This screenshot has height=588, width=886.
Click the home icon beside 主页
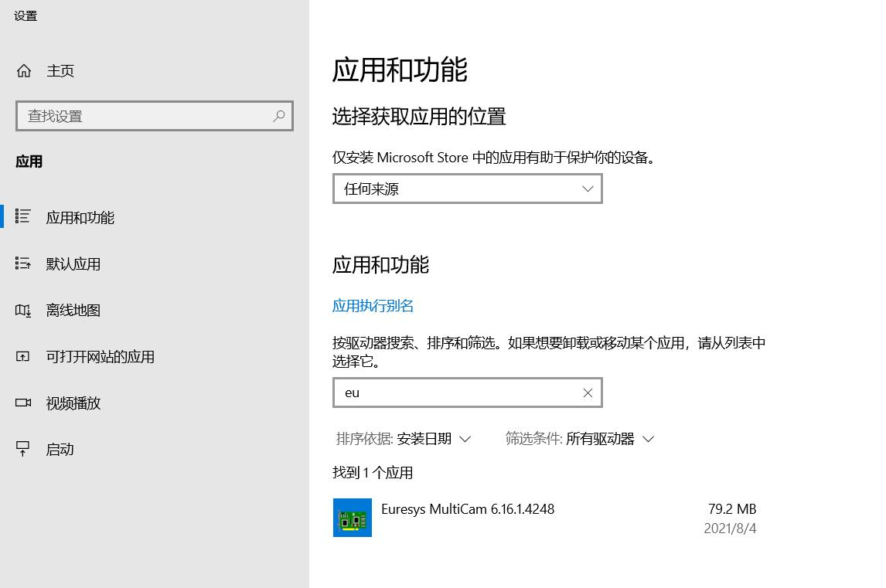point(24,71)
